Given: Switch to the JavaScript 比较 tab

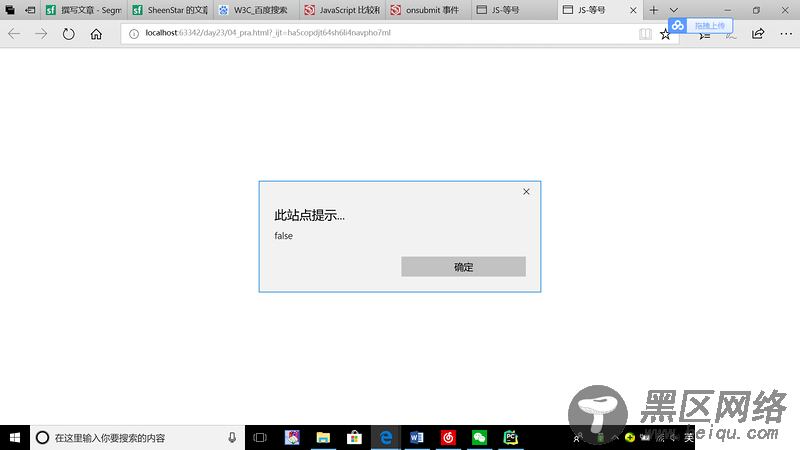Looking at the screenshot, I should [342, 10].
